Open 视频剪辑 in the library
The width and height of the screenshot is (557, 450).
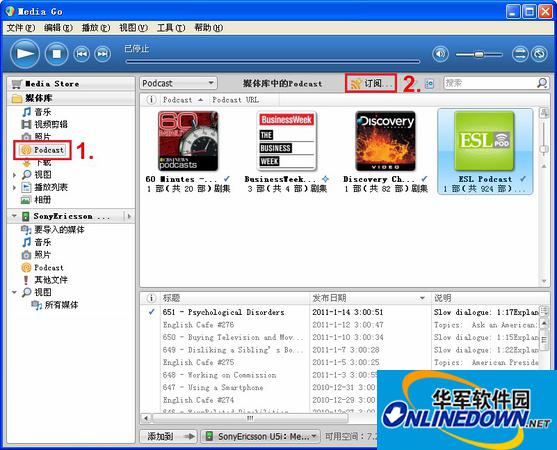pos(44,124)
